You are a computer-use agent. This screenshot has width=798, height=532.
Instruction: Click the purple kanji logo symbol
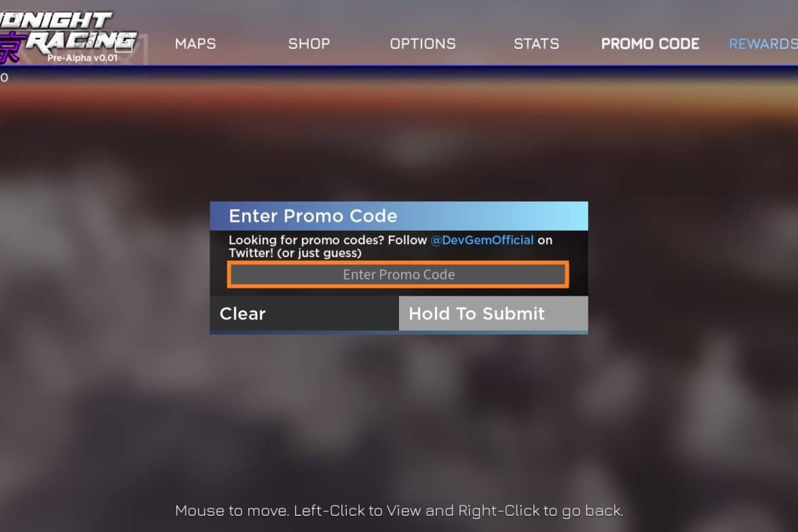(12, 48)
